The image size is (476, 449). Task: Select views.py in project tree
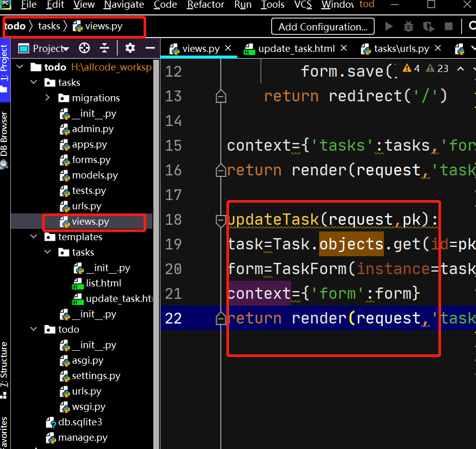point(85,222)
